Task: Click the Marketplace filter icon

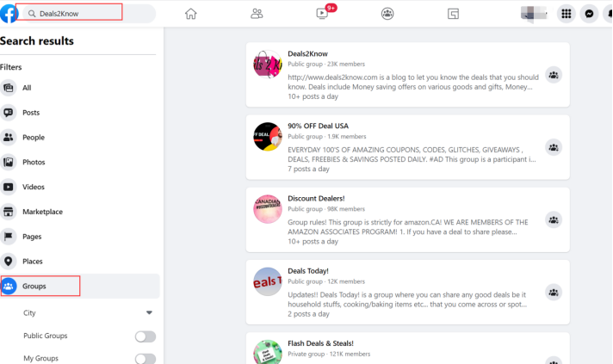Action: [x=9, y=212]
